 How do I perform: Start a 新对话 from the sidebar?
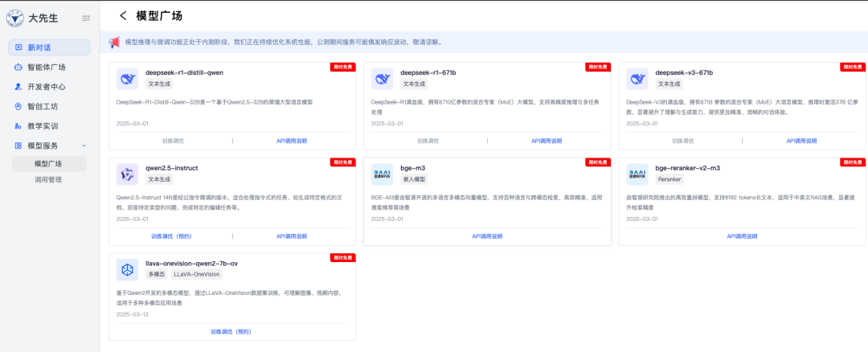point(49,47)
